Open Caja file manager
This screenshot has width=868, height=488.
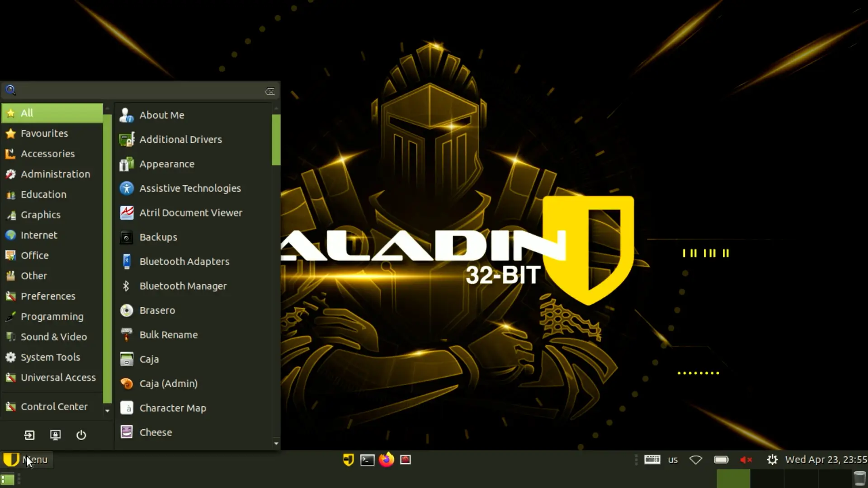click(x=193, y=359)
